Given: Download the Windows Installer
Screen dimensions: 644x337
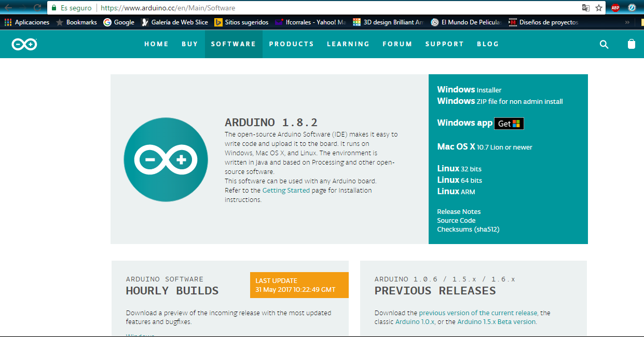Looking at the screenshot, I should click(469, 89).
